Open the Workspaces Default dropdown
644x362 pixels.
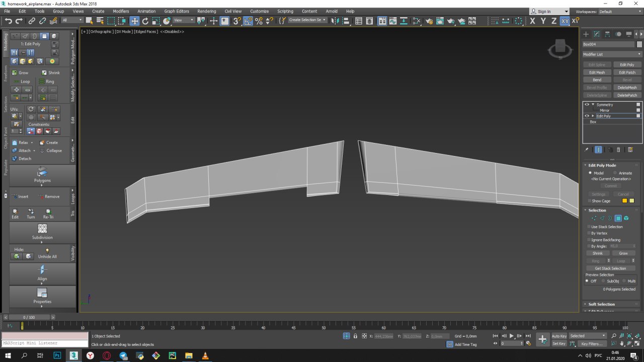click(620, 12)
